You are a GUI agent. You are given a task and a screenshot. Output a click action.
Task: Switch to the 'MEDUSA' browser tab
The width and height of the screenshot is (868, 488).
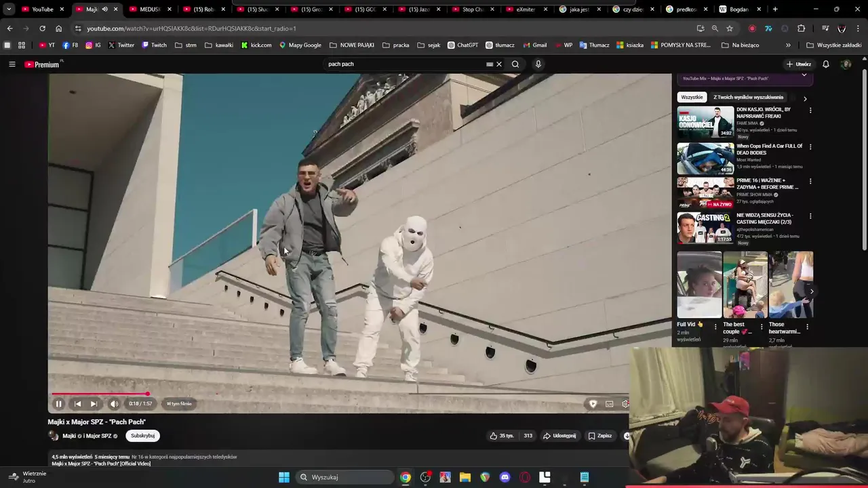150,9
